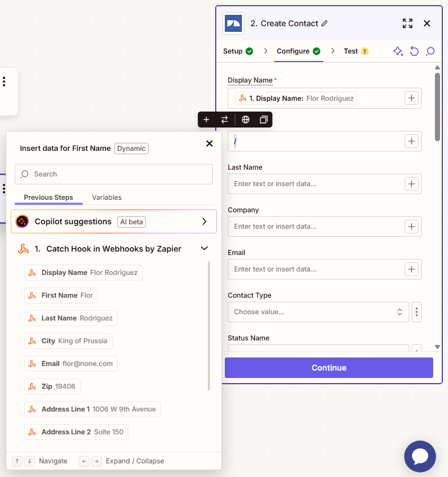The image size is (448, 477).
Task: Switch to Previous Steps tab
Action: point(48,198)
